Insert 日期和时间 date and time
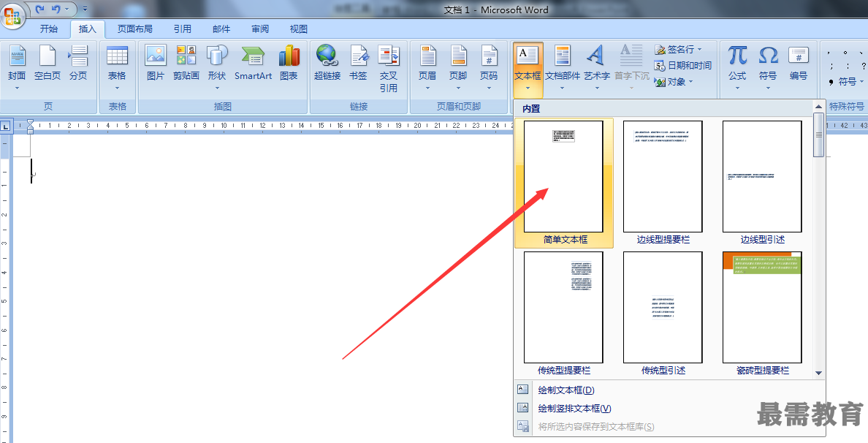The image size is (868, 443). click(x=682, y=65)
